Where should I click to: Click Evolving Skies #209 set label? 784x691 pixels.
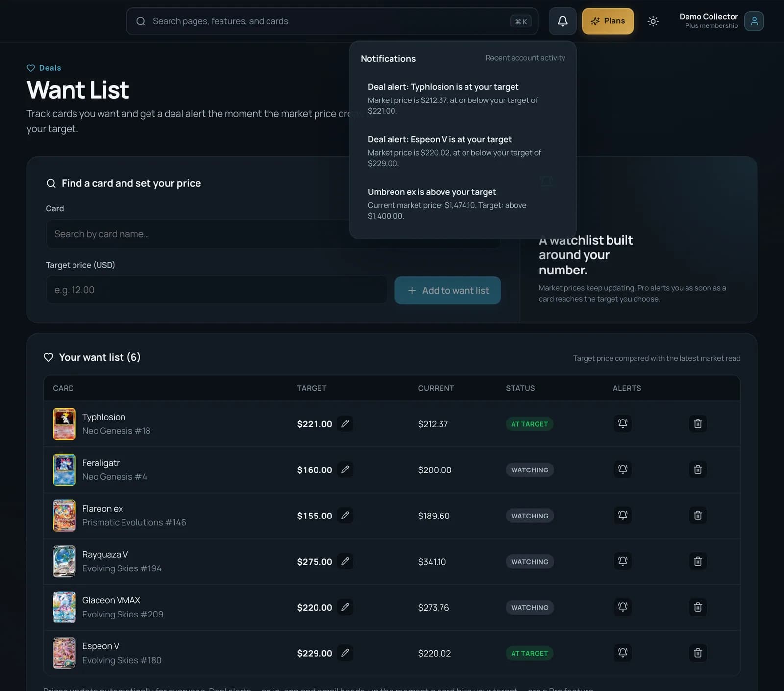[x=122, y=614]
